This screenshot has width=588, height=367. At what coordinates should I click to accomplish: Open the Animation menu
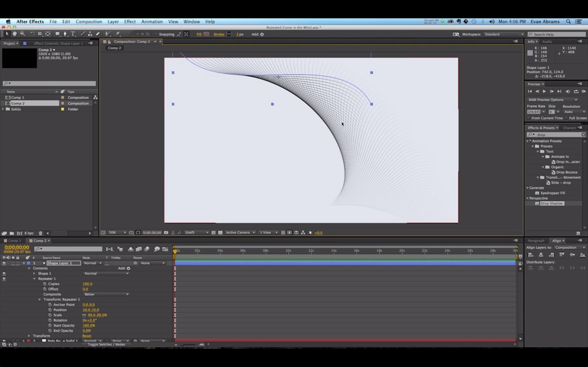coord(152,22)
